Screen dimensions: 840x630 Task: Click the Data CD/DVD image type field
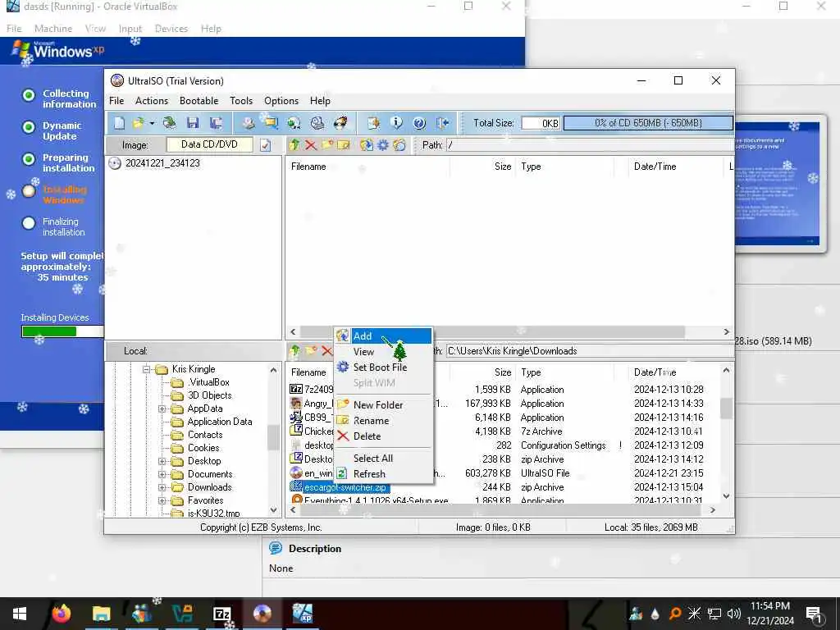pyautogui.click(x=209, y=144)
